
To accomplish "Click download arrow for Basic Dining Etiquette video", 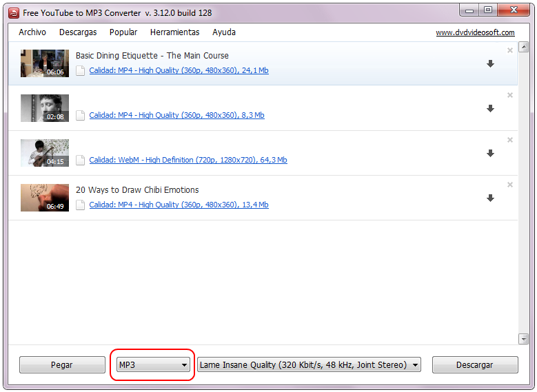I will pyautogui.click(x=490, y=64).
